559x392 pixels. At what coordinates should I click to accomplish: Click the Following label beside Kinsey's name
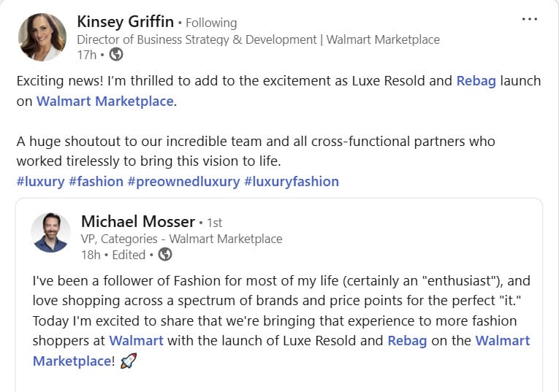(x=210, y=23)
